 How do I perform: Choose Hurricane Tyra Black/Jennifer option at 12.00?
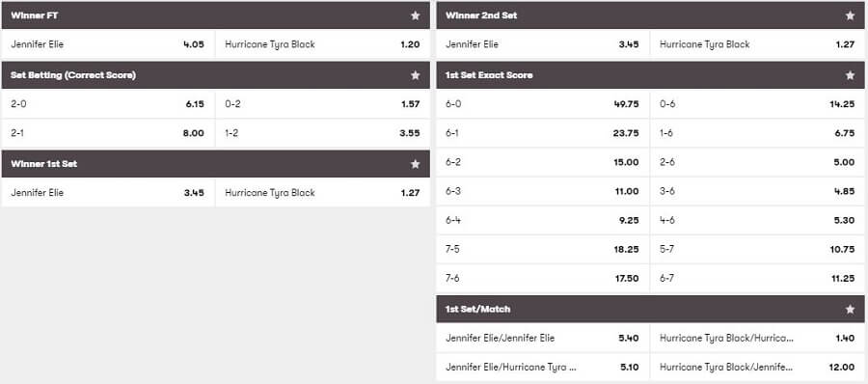tap(757, 367)
